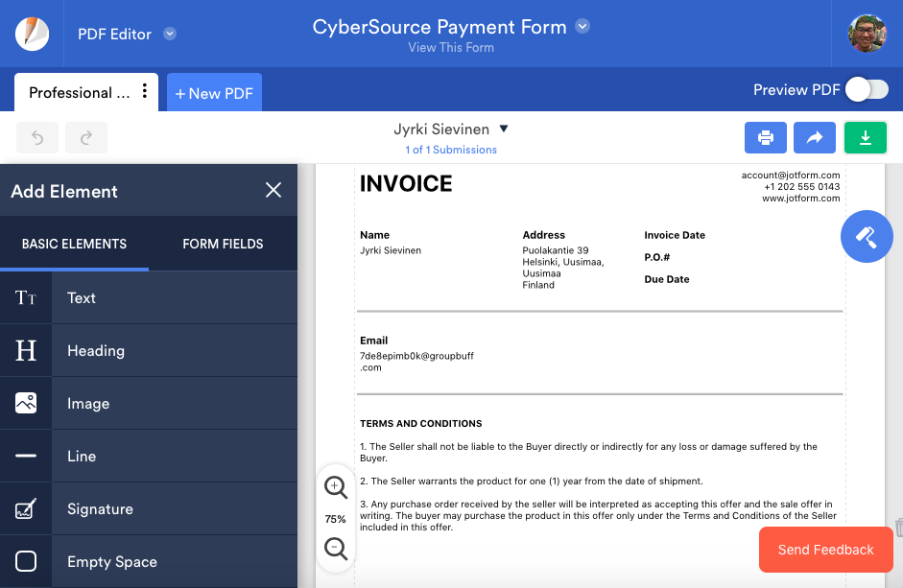Open the paint roller designer tool
This screenshot has width=903, height=588.
click(x=867, y=236)
